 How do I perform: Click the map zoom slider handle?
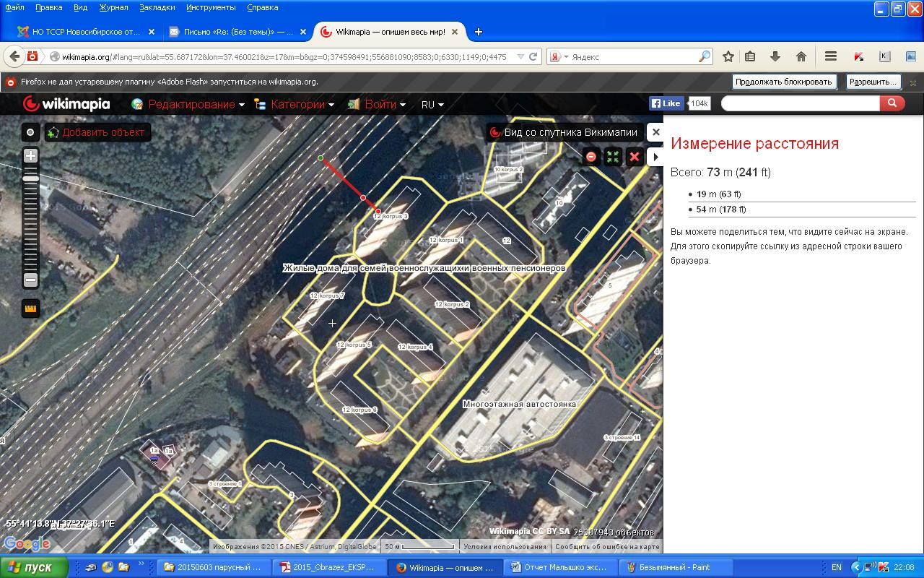point(30,178)
